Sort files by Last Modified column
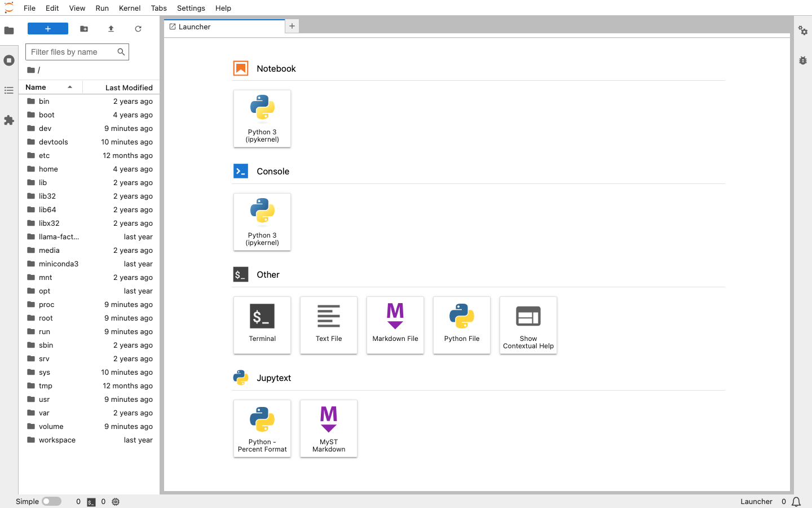 point(121,87)
